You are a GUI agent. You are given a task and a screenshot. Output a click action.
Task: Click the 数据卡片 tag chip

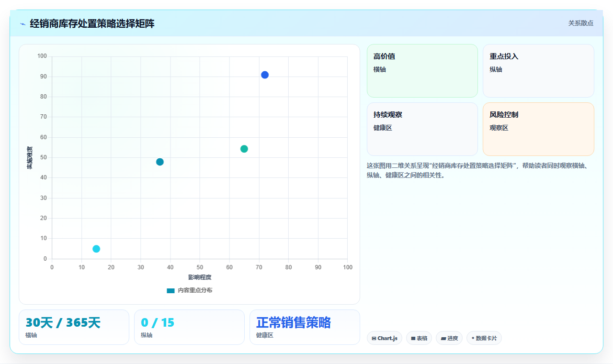[x=484, y=338]
